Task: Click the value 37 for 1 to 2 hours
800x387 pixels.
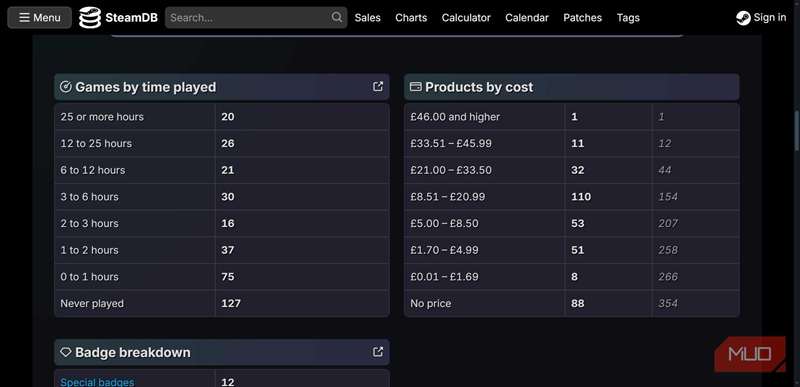Action: pos(228,250)
